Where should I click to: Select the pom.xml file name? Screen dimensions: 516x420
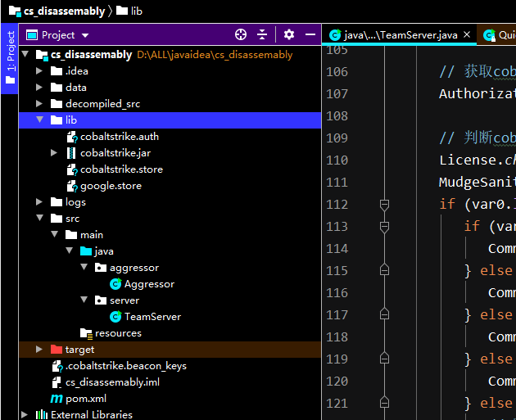[x=86, y=399]
